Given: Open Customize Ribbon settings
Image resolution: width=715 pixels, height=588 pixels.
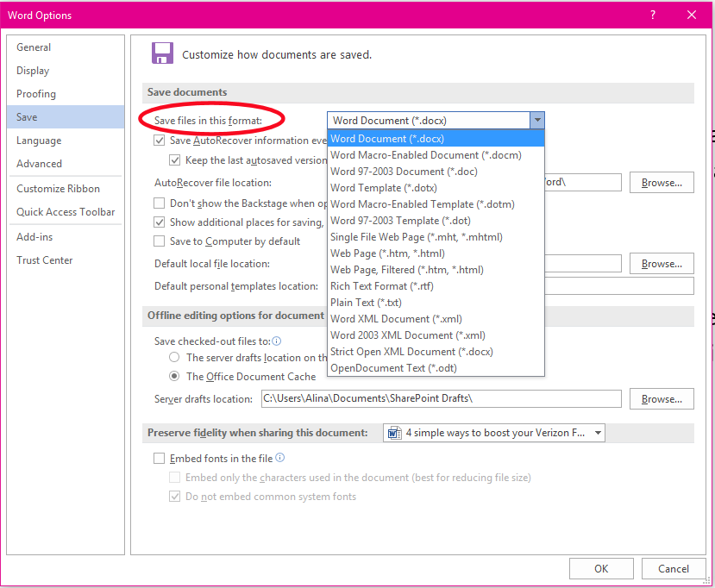Looking at the screenshot, I should 66,188.
